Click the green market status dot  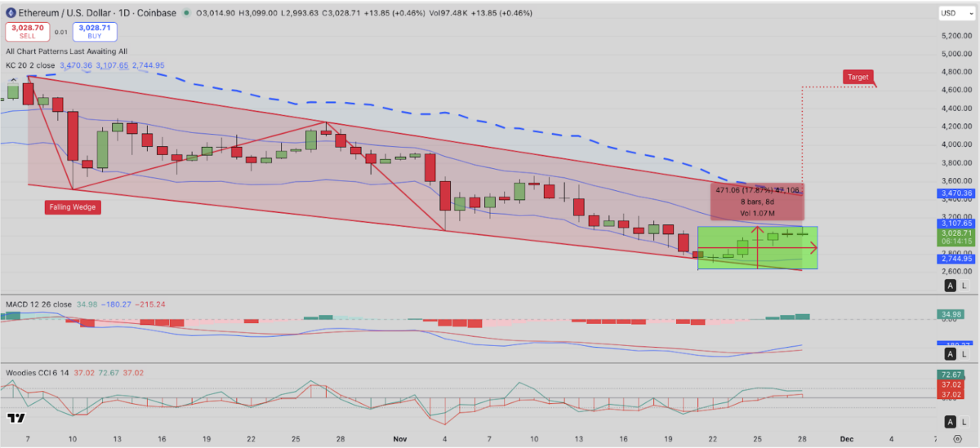click(188, 13)
